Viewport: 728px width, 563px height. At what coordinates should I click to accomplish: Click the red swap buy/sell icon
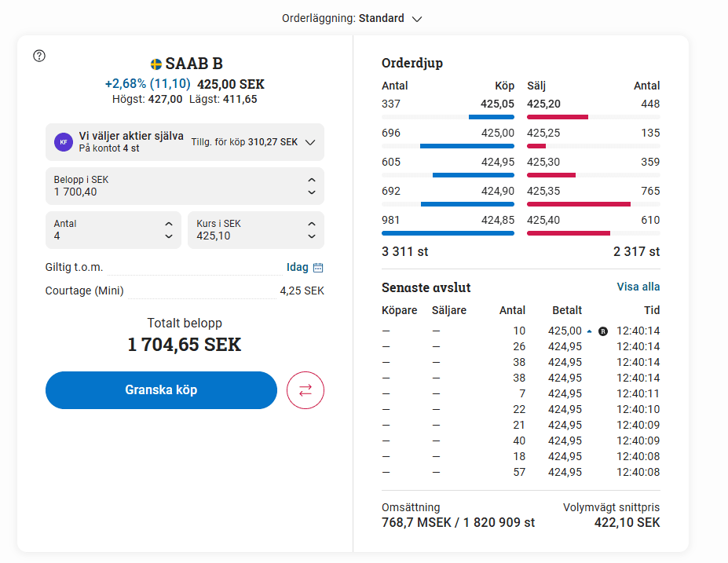305,390
